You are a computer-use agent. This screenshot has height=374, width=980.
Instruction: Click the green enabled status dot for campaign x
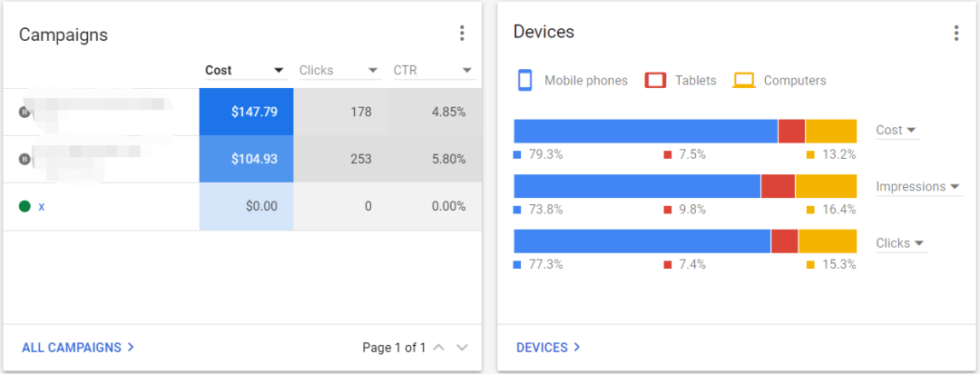[24, 206]
